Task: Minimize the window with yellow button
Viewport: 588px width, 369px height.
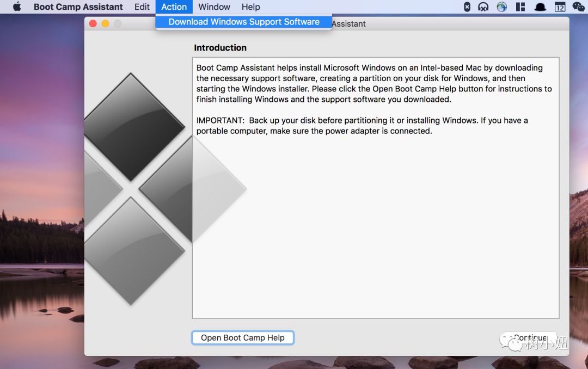Action: 106,23
